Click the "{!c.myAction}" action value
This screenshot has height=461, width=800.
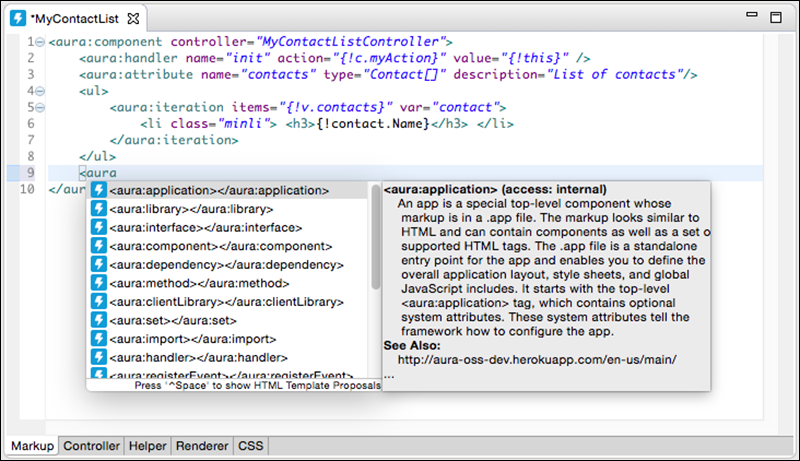[x=389, y=58]
